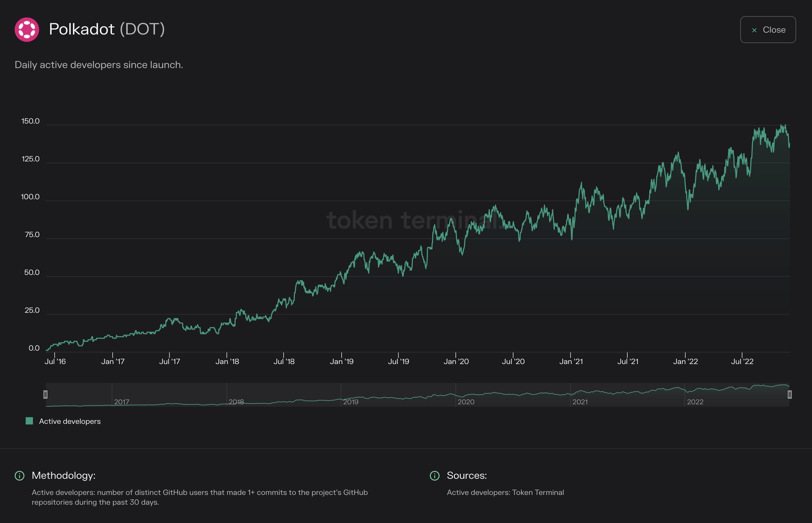Click the X icon inside Close button
Screen dimensions: 812x523
[x=754, y=30]
